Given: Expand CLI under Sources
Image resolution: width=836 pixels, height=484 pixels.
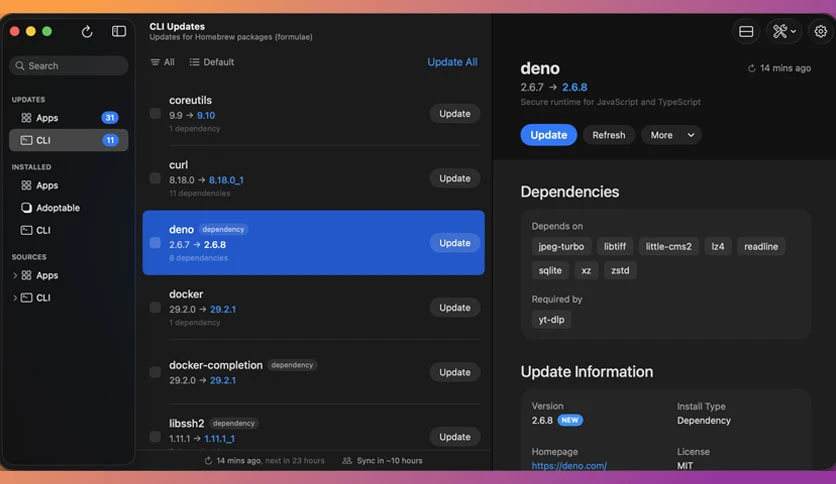Looking at the screenshot, I should point(14,298).
